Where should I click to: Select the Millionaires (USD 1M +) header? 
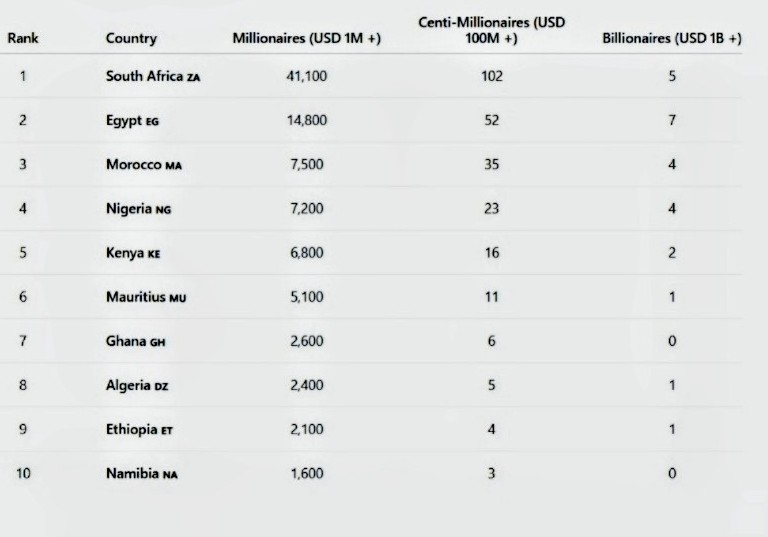306,39
